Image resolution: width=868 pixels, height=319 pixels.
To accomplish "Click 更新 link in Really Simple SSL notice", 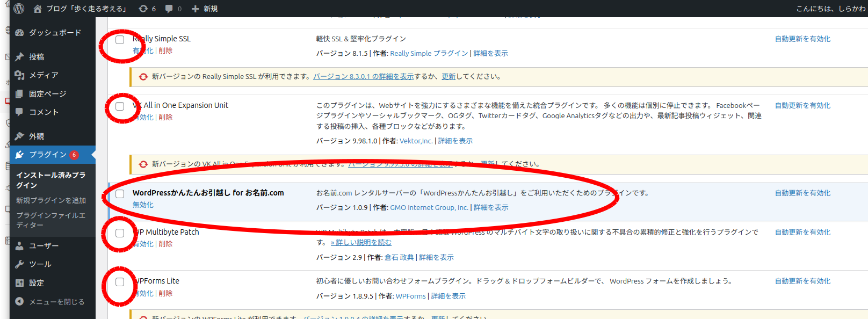I will (x=449, y=76).
